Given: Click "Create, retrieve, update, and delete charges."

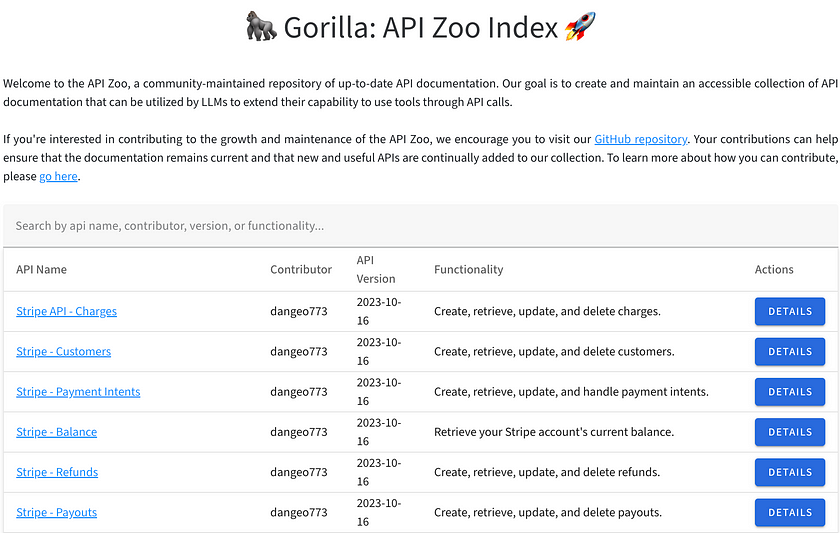Looking at the screenshot, I should 548,311.
